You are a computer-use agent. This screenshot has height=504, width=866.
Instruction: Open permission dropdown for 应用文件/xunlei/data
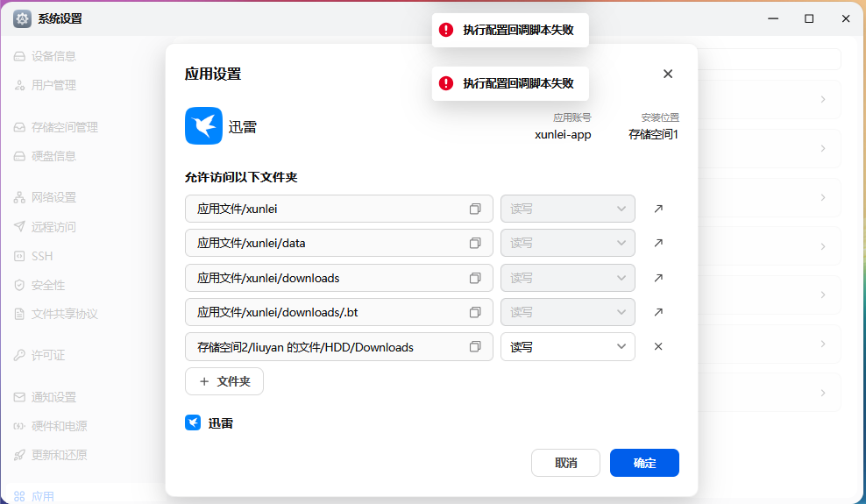[x=568, y=243]
